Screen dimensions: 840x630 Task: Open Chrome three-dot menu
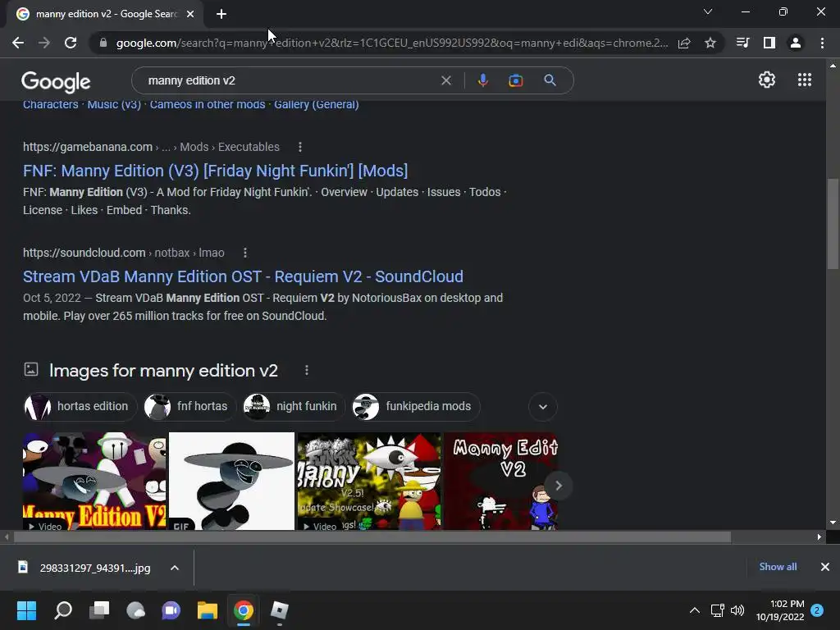click(x=822, y=43)
